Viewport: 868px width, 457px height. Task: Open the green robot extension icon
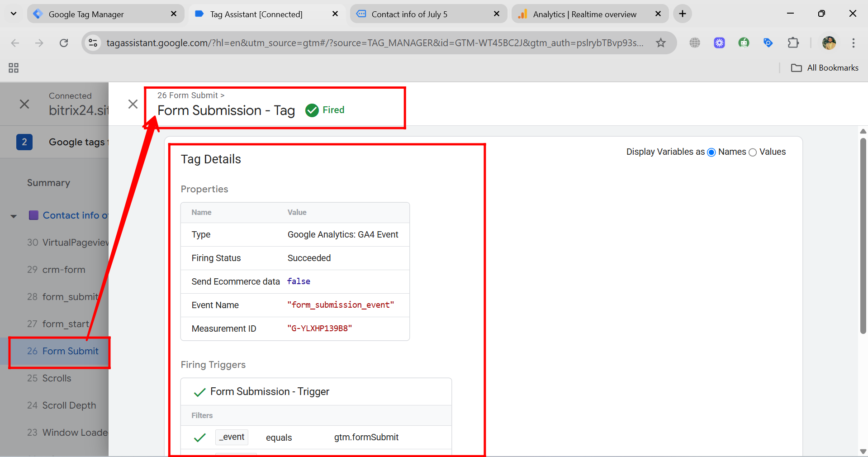point(744,43)
